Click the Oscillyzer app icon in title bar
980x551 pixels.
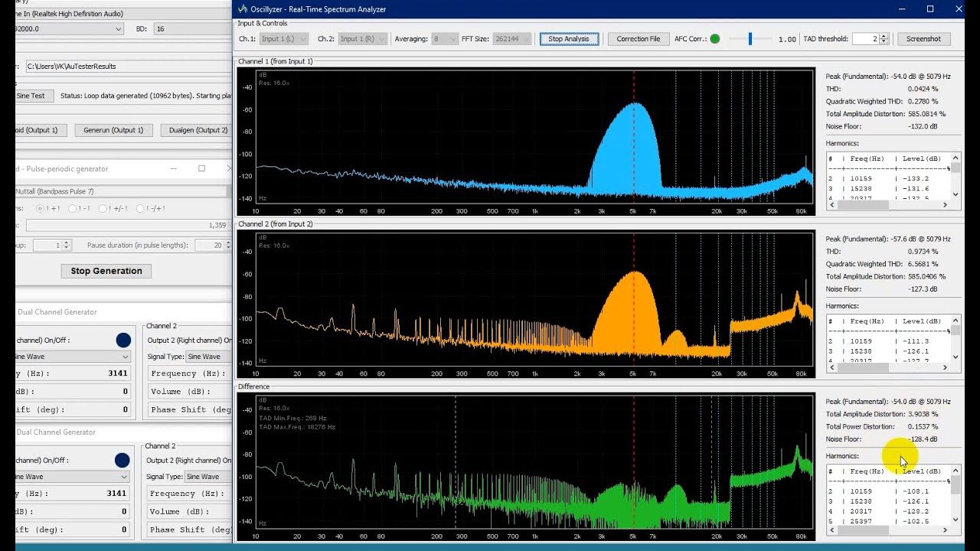[x=243, y=9]
